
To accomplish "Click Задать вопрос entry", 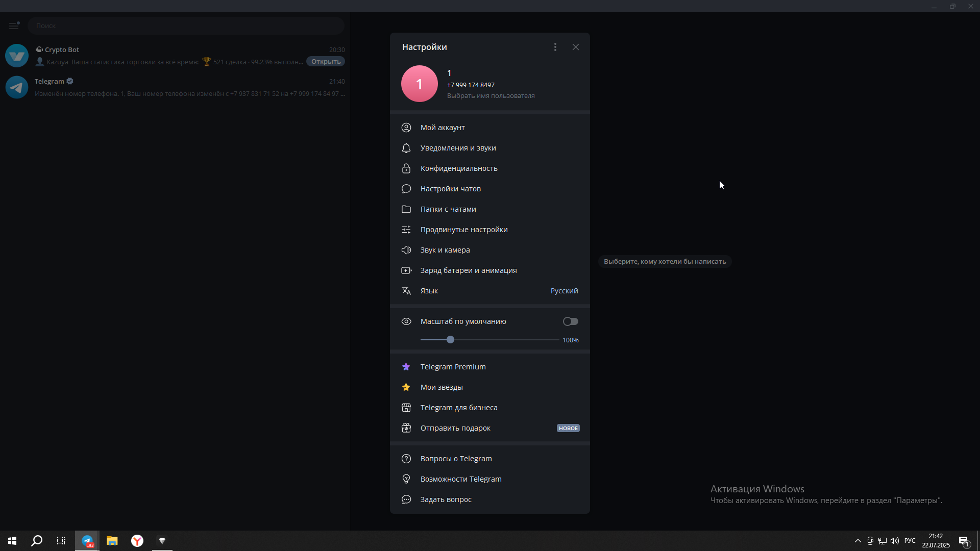I will point(490,499).
